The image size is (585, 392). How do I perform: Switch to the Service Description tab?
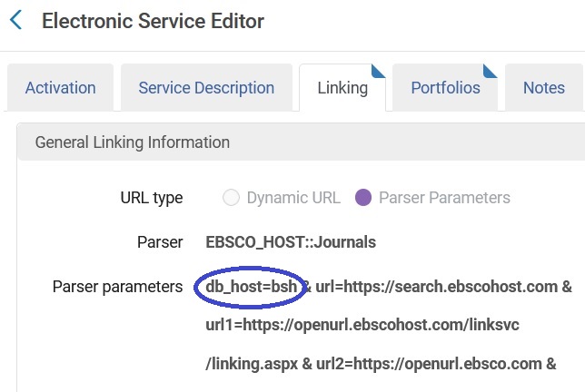click(206, 88)
